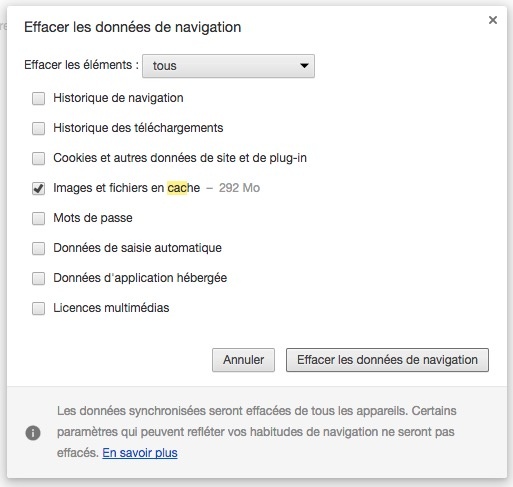This screenshot has width=513, height=487.
Task: Open the 'tous' time range dropdown
Action: point(228,66)
